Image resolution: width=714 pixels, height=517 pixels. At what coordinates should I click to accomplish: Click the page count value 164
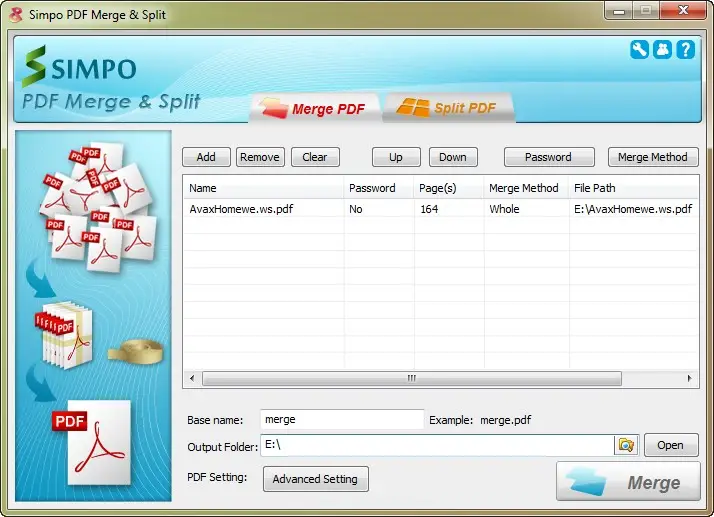point(429,209)
